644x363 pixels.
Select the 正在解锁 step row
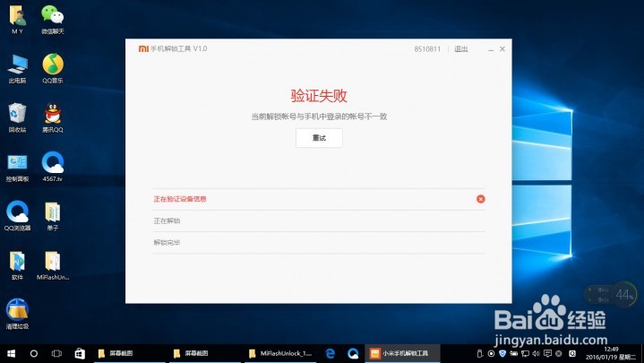click(x=319, y=221)
